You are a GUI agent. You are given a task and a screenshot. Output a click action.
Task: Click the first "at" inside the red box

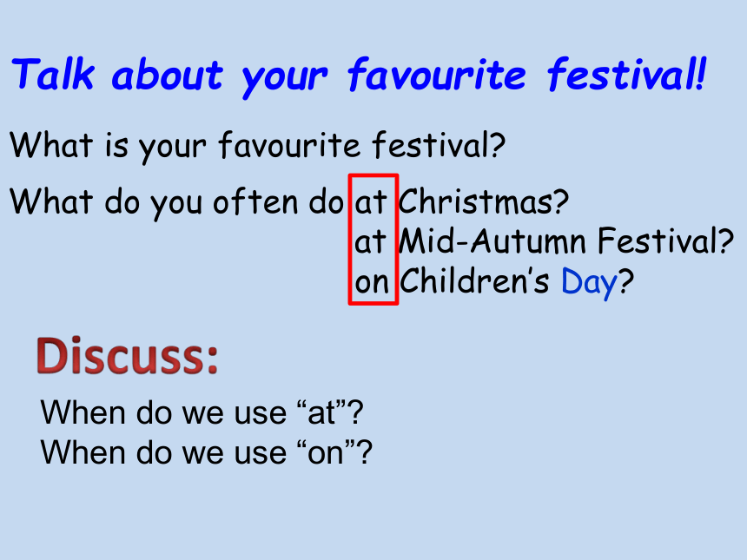pos(370,202)
